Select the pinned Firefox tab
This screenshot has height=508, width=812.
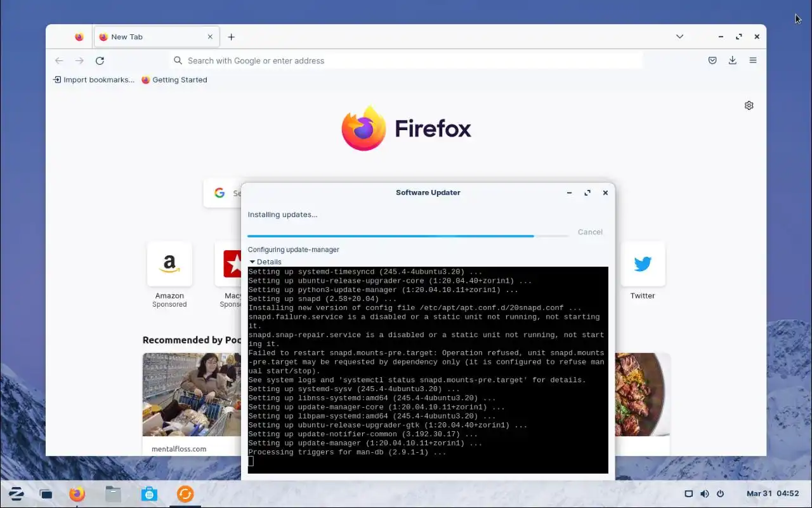(x=79, y=37)
